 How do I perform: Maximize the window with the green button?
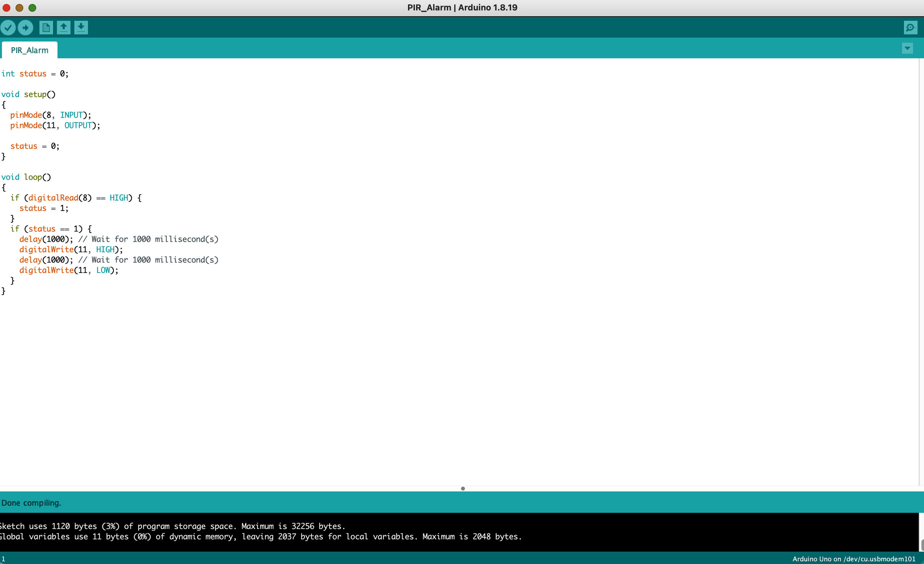[32, 8]
